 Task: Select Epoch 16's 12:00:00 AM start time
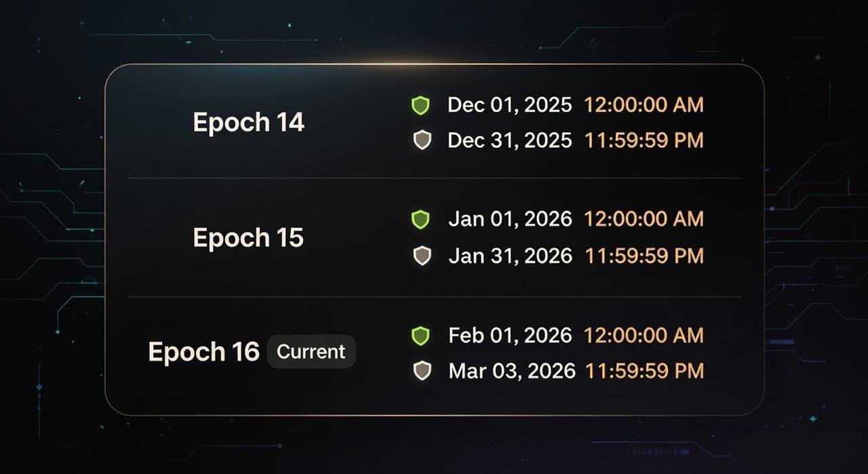644,336
